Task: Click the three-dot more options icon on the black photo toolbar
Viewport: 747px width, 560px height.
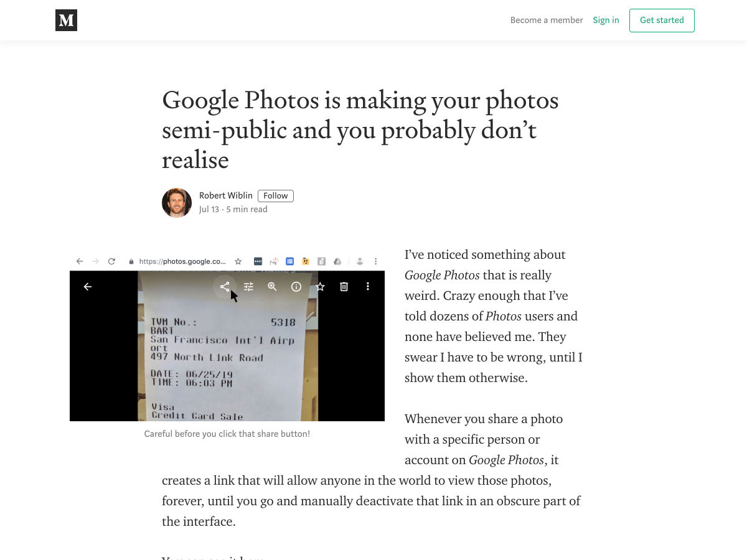Action: point(368,287)
